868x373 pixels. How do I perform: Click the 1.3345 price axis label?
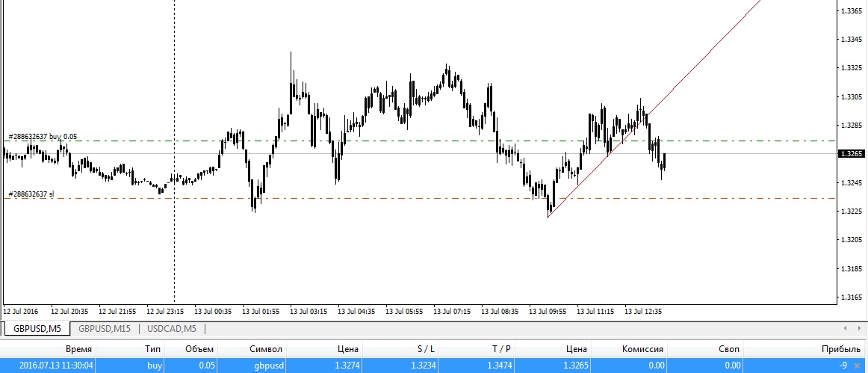tap(852, 40)
